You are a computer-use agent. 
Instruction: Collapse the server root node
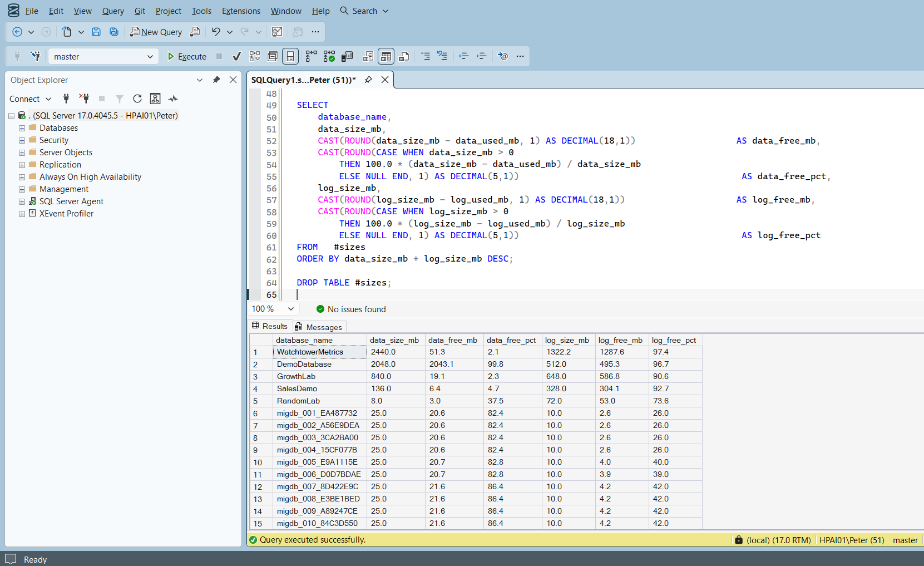(11, 116)
